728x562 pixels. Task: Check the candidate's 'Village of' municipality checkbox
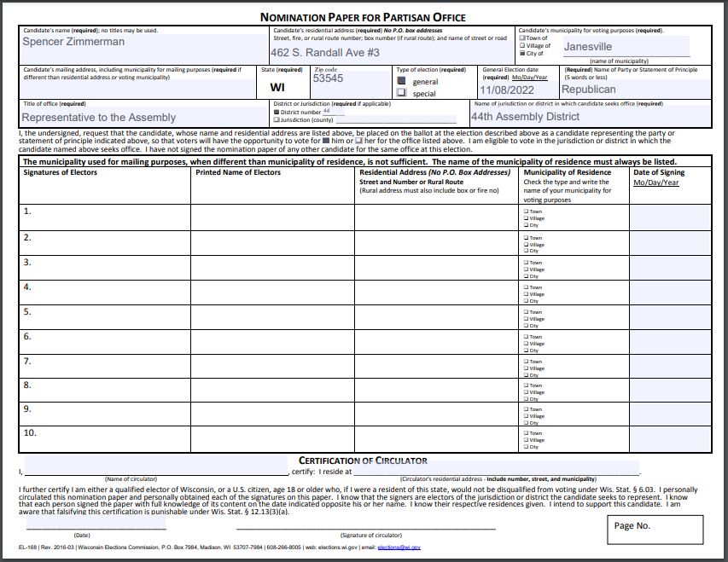(x=522, y=45)
